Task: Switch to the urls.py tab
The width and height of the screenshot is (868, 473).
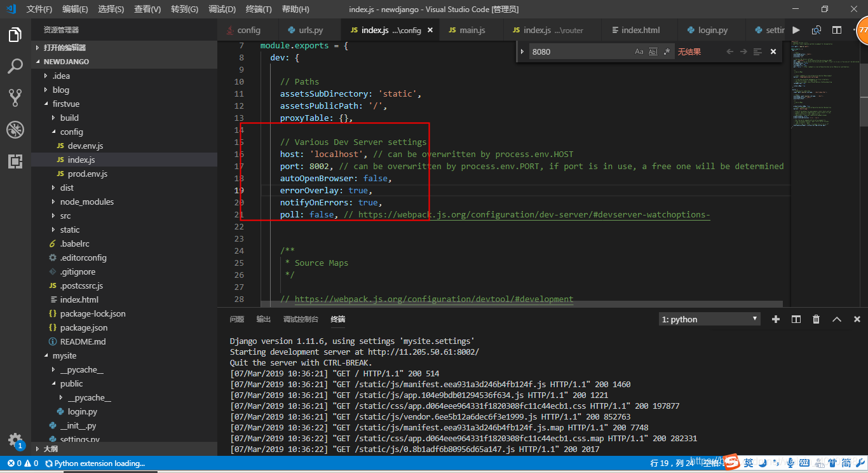Action: point(310,30)
